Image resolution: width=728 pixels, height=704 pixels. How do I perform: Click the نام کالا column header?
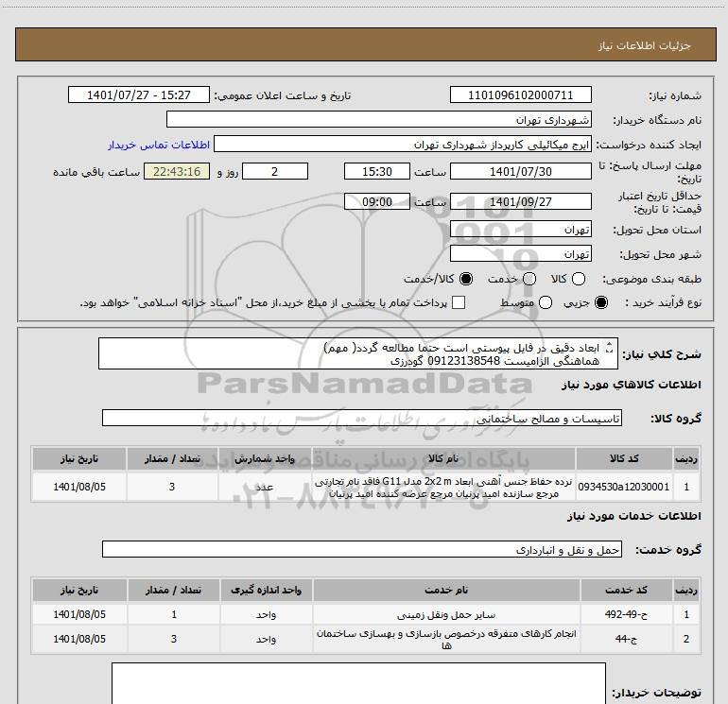pyautogui.click(x=443, y=459)
